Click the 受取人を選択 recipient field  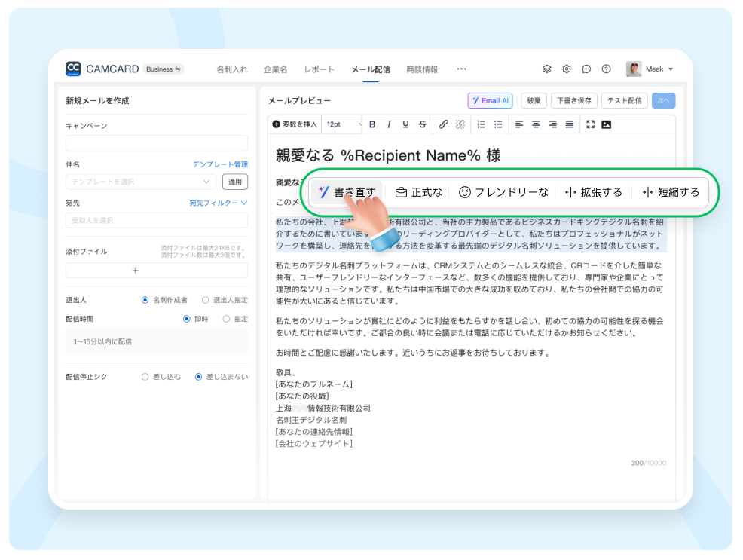click(x=157, y=220)
